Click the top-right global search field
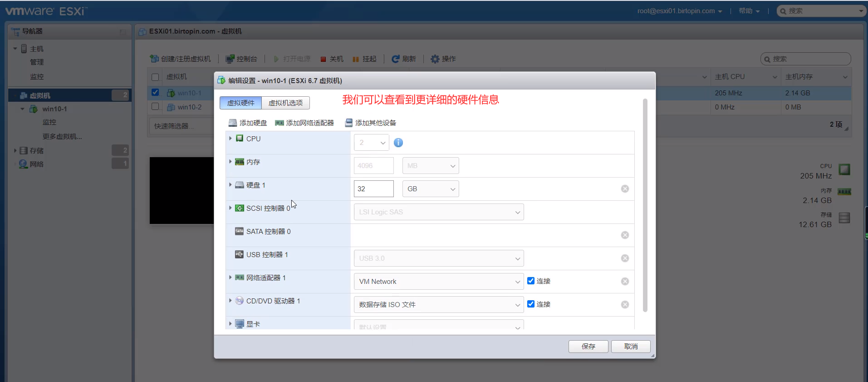Viewport: 868px width, 382px height. (821, 11)
